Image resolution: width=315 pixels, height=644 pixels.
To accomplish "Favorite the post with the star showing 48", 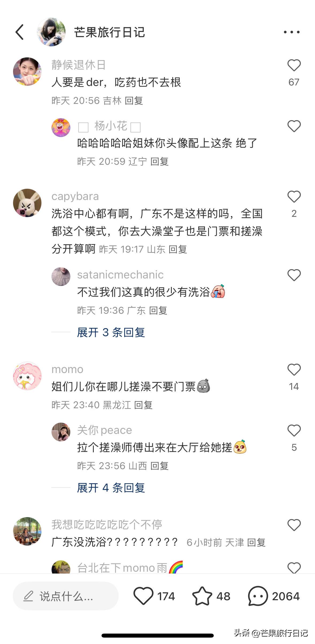I will (x=202, y=596).
